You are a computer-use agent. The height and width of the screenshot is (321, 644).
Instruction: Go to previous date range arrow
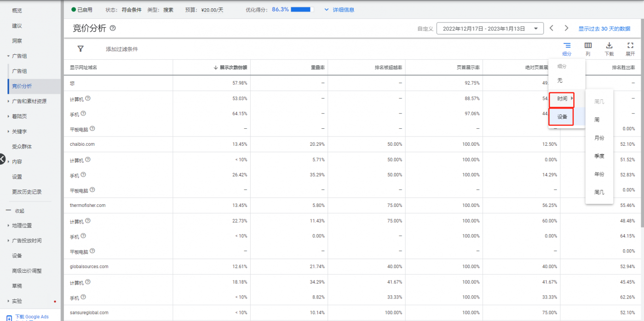coord(552,29)
